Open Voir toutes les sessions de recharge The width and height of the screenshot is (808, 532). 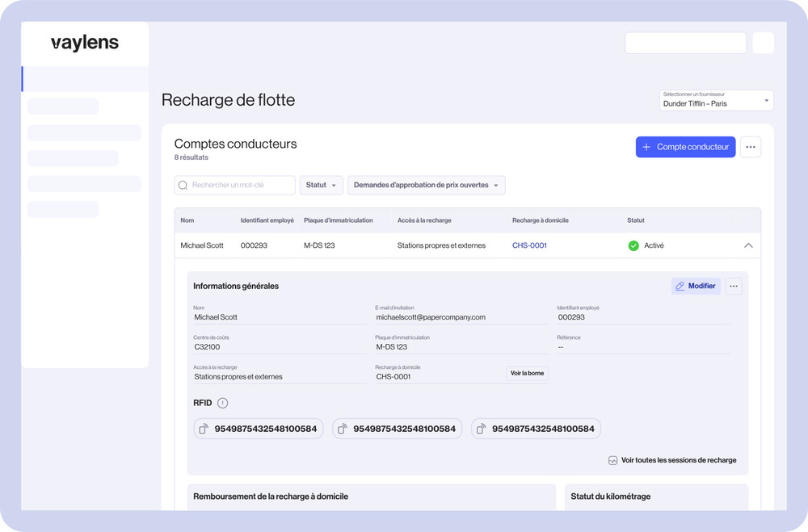pyautogui.click(x=672, y=460)
